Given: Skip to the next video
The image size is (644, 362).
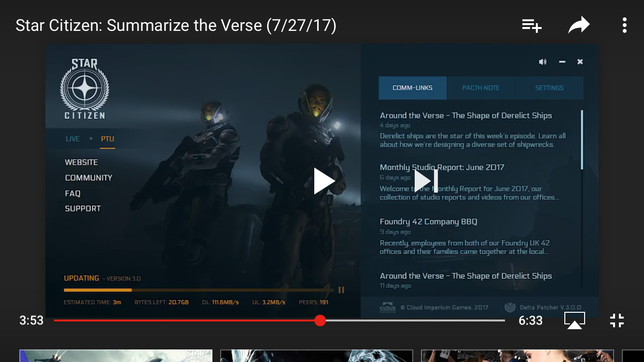Looking at the screenshot, I should 426,181.
